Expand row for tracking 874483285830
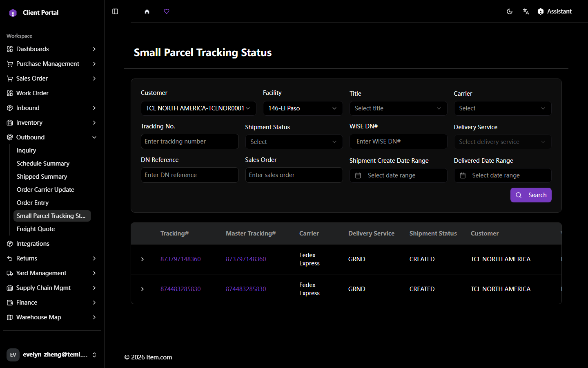Viewport: 588px width, 368px height. pos(143,289)
